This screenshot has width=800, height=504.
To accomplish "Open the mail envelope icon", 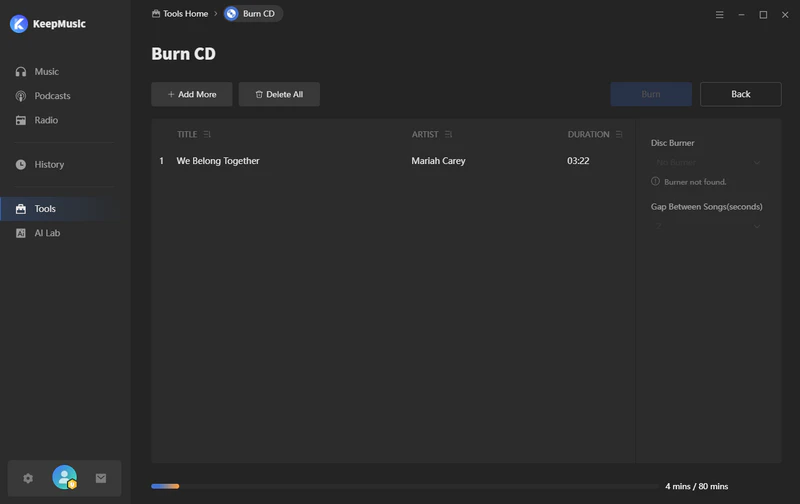I will tap(101, 478).
